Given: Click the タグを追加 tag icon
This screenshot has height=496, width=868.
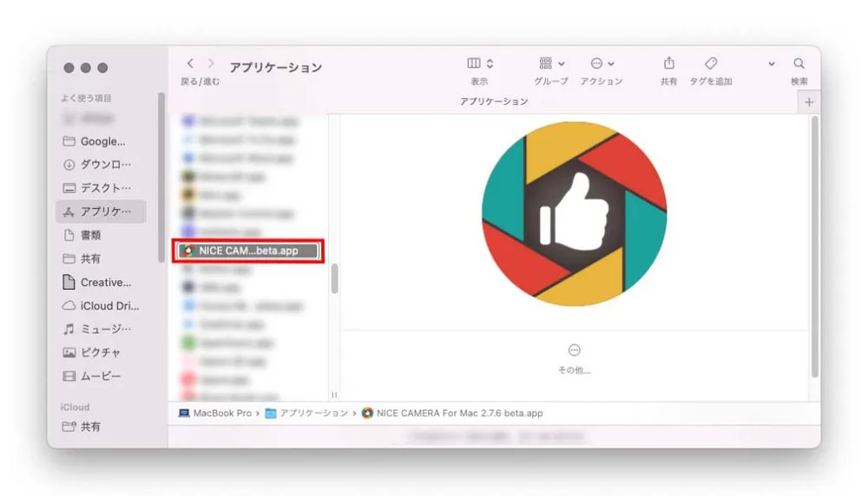Looking at the screenshot, I should click(x=711, y=63).
